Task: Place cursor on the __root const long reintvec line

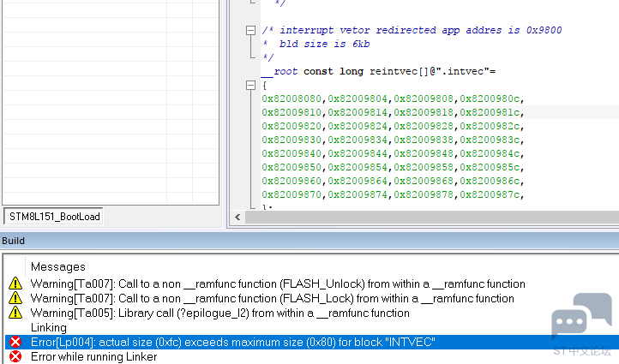Action: click(x=378, y=71)
